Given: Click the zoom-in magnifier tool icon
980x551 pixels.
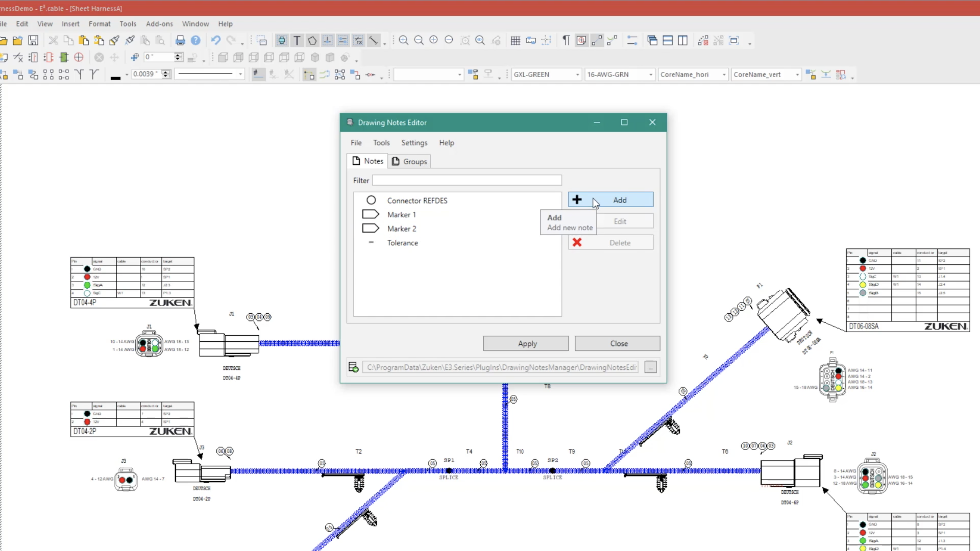Looking at the screenshot, I should click(404, 41).
